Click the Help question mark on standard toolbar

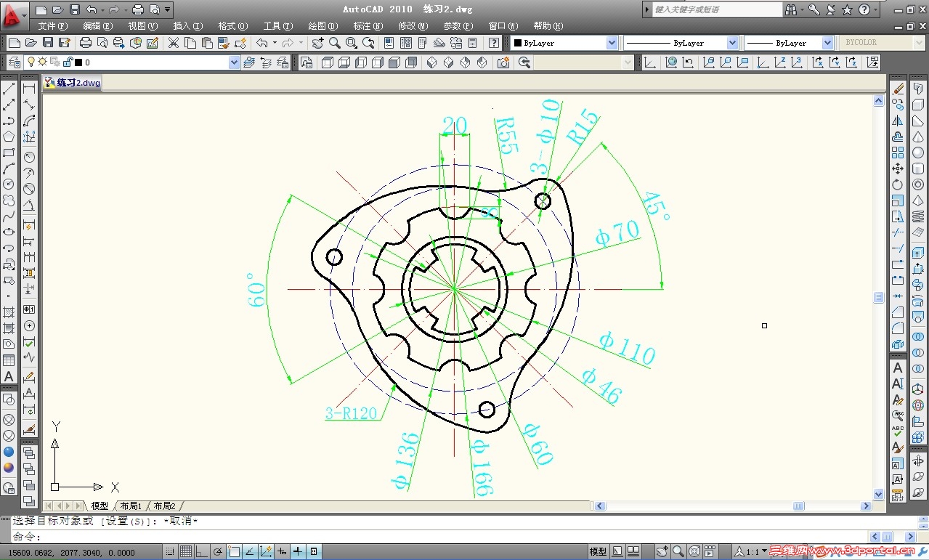(x=495, y=43)
